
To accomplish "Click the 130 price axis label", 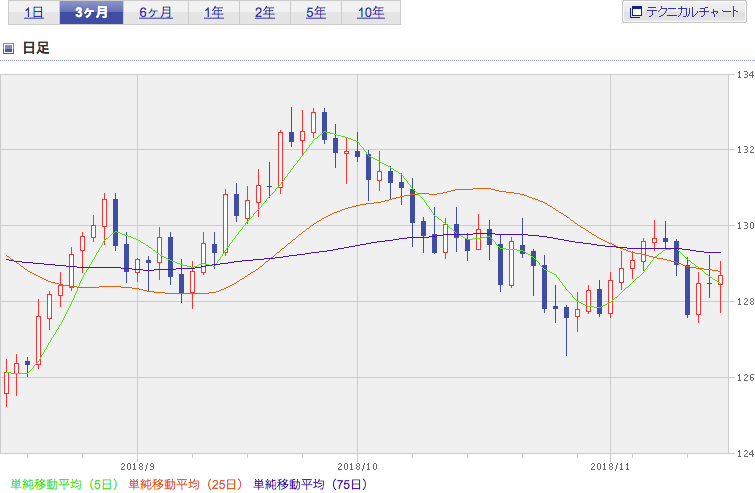I will coord(745,226).
